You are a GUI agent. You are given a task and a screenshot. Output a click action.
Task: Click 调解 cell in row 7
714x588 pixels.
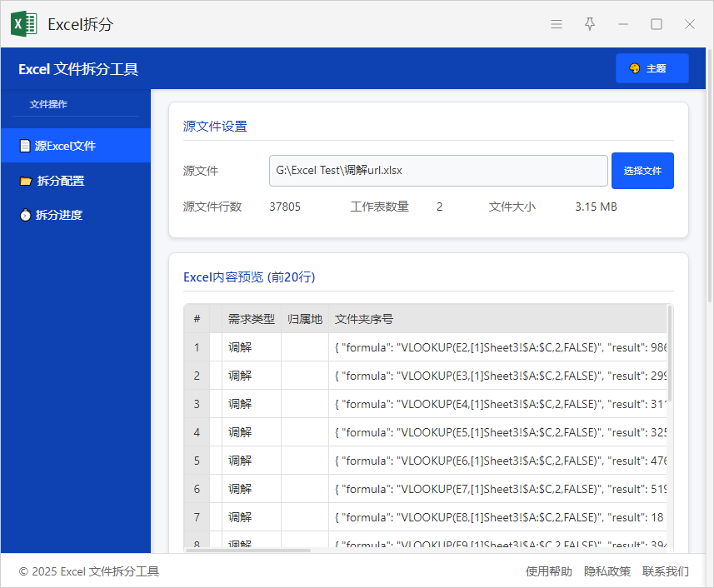click(252, 517)
